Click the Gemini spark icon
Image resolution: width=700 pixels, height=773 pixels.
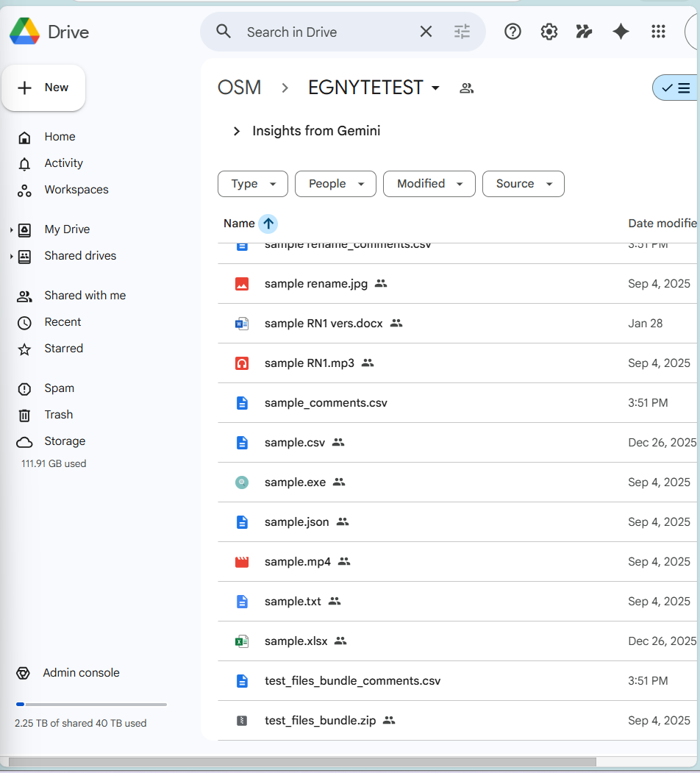[621, 32]
